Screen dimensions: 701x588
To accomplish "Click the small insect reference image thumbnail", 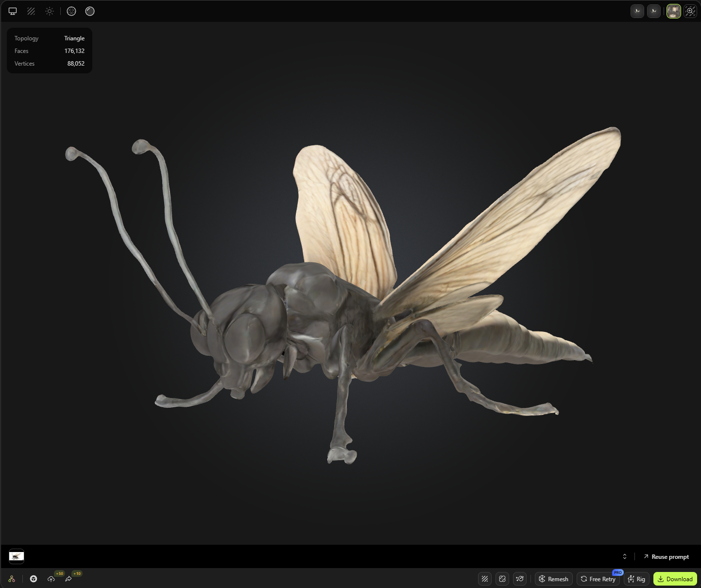I will [x=17, y=556].
